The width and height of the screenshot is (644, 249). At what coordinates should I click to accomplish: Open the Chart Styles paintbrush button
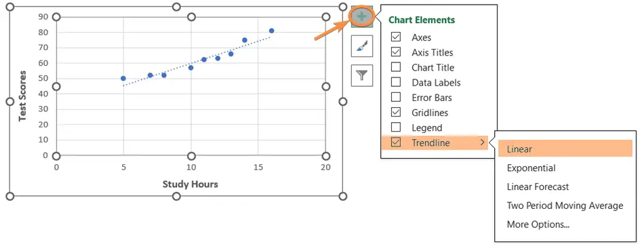click(x=362, y=46)
